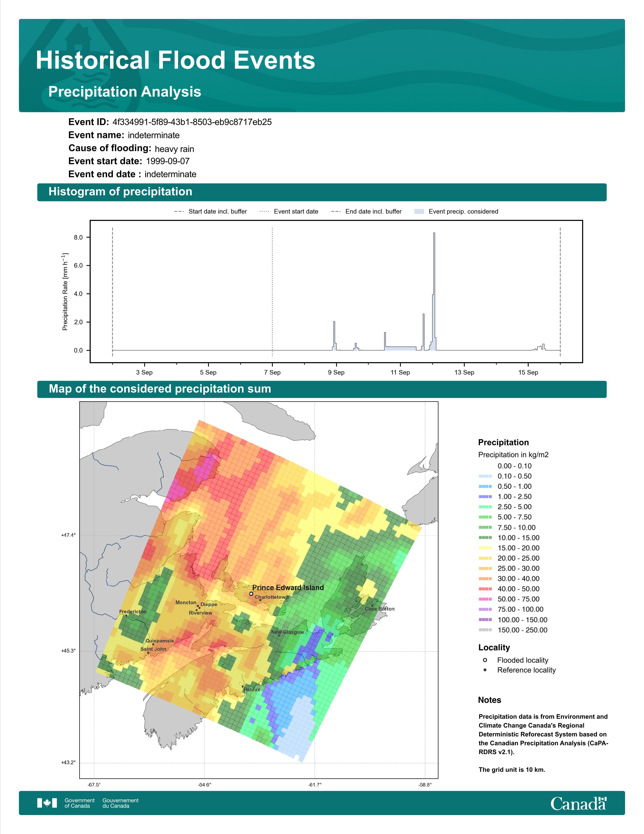Click the Notes heading
The height and width of the screenshot is (834, 644).
[x=489, y=700]
